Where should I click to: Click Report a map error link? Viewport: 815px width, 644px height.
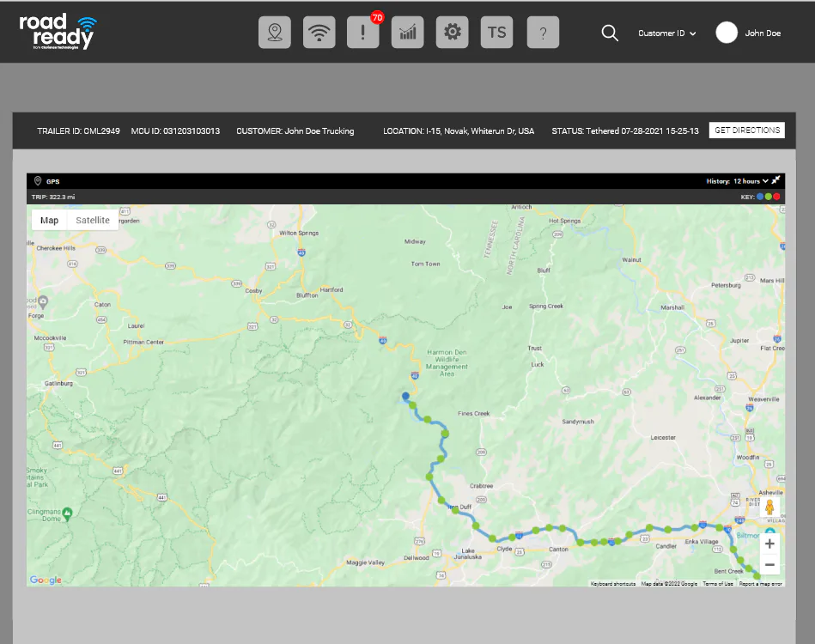click(x=760, y=584)
